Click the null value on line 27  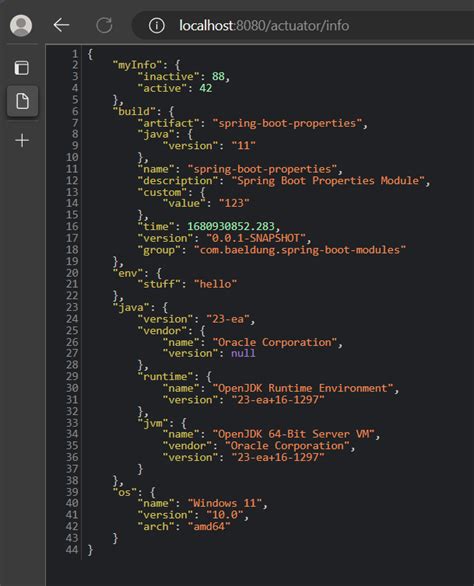point(243,353)
